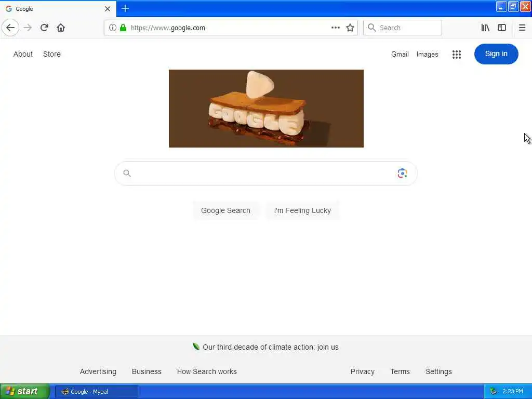Click the magnifier icon in browser search box
Image resolution: width=532 pixels, height=399 pixels.
pyautogui.click(x=372, y=28)
